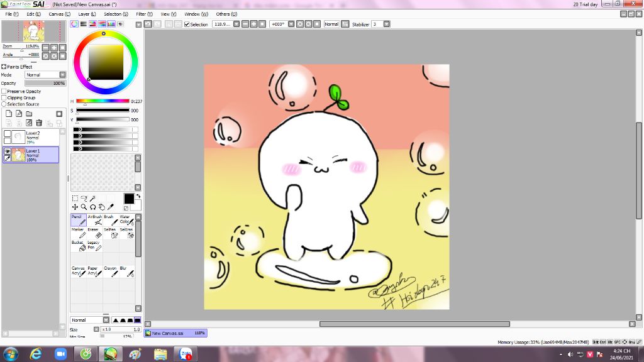The width and height of the screenshot is (644, 362).
Task: Choose the lasso selection tool
Action: [84, 199]
